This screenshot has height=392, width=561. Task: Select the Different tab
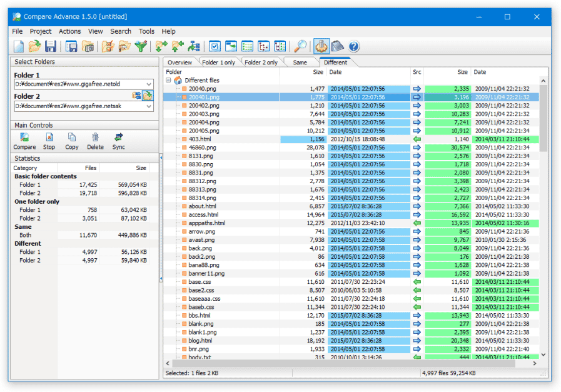pyautogui.click(x=336, y=63)
